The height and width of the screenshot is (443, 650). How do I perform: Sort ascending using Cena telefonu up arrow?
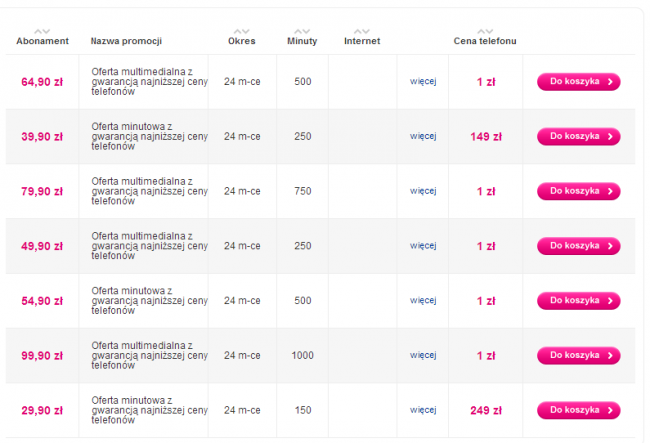coord(481,31)
